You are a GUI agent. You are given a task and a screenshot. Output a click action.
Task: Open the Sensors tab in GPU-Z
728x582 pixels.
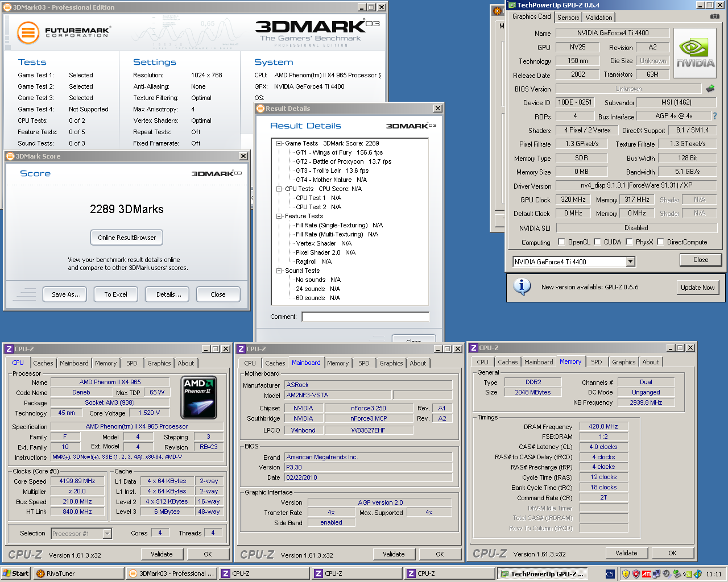pyautogui.click(x=568, y=18)
